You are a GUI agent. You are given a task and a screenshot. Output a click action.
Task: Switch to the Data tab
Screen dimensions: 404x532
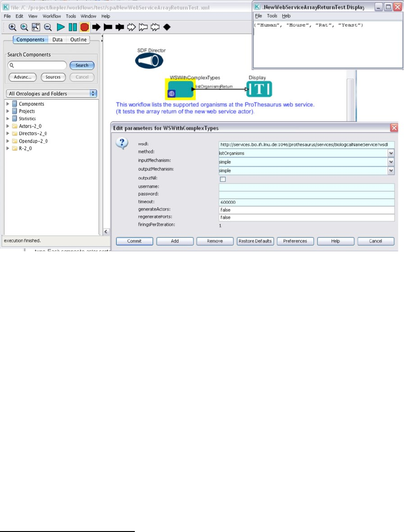coord(58,40)
